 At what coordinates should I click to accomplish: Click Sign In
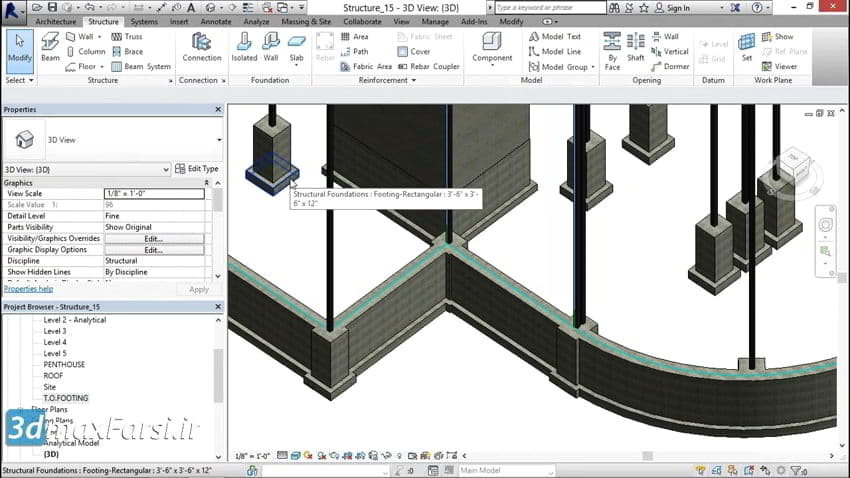pyautogui.click(x=678, y=8)
